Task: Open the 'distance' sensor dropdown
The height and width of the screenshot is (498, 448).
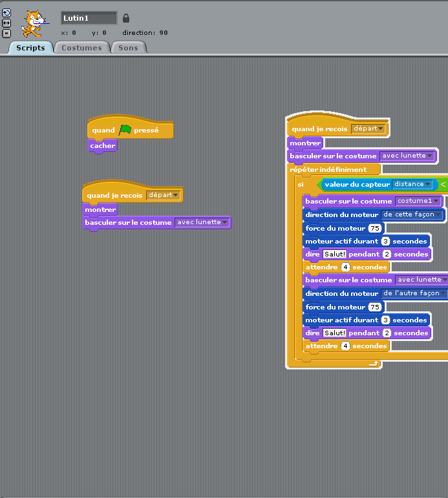Action: (x=412, y=184)
